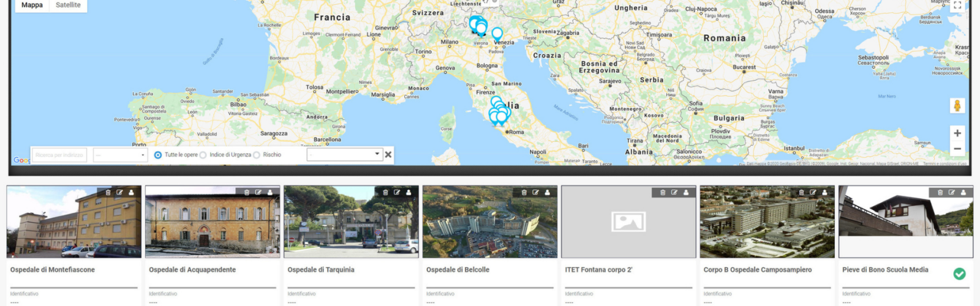
Task: Open Ospedale di Tarquinia photo thumbnail
Action: click(x=352, y=222)
